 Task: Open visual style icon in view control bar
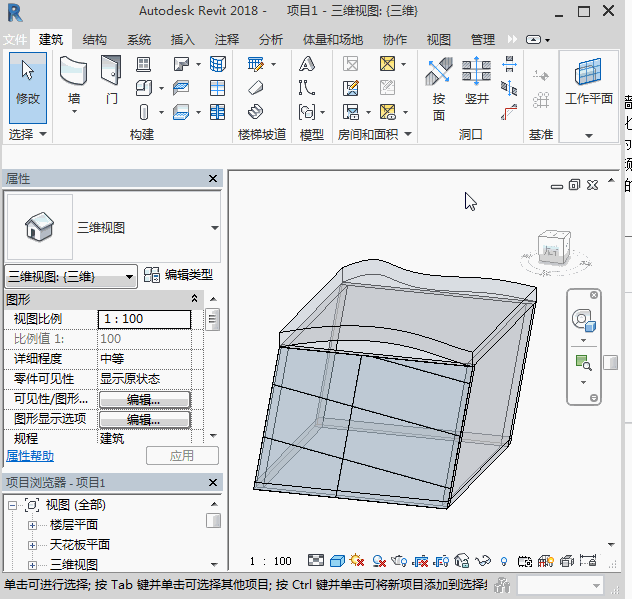tap(337, 562)
